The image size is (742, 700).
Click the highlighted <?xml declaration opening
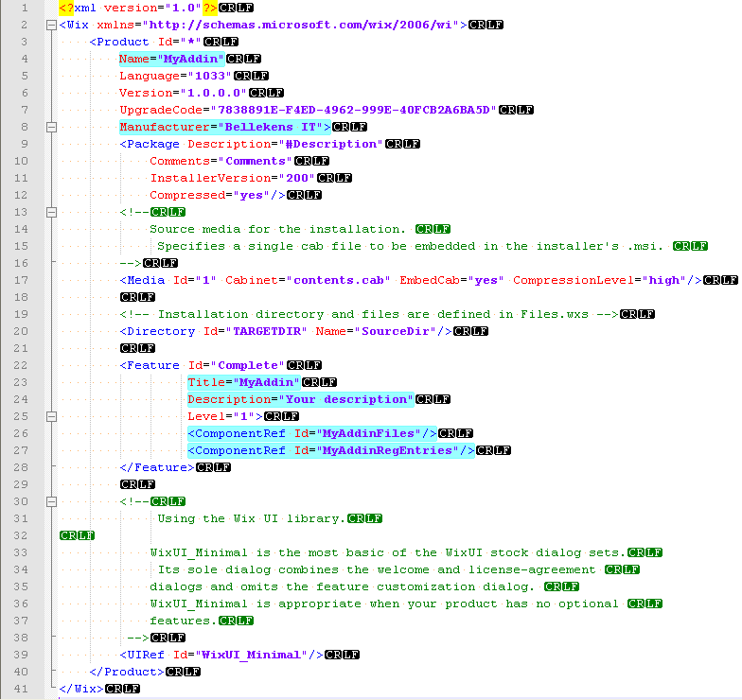(x=66, y=8)
